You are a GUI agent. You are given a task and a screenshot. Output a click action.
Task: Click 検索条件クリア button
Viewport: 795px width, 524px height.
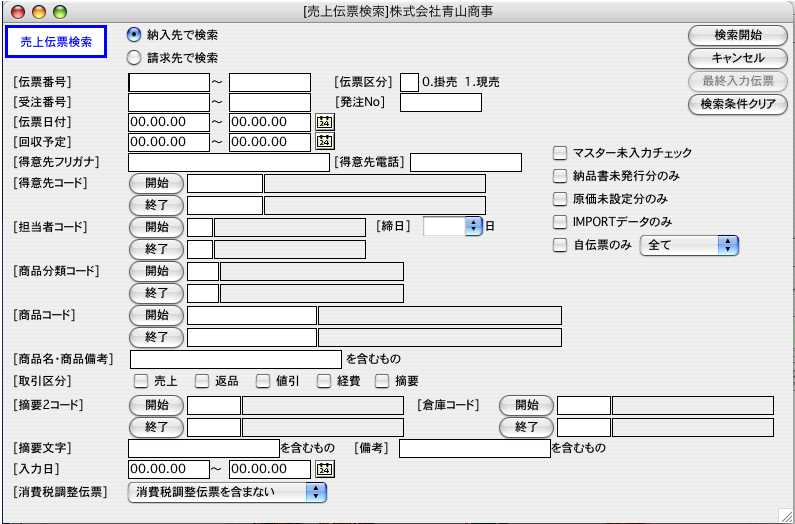(x=738, y=104)
